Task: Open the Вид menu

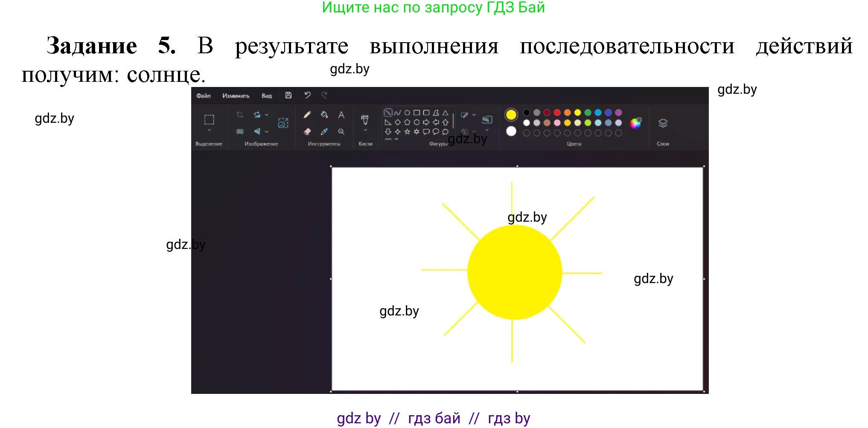Action: (x=267, y=95)
